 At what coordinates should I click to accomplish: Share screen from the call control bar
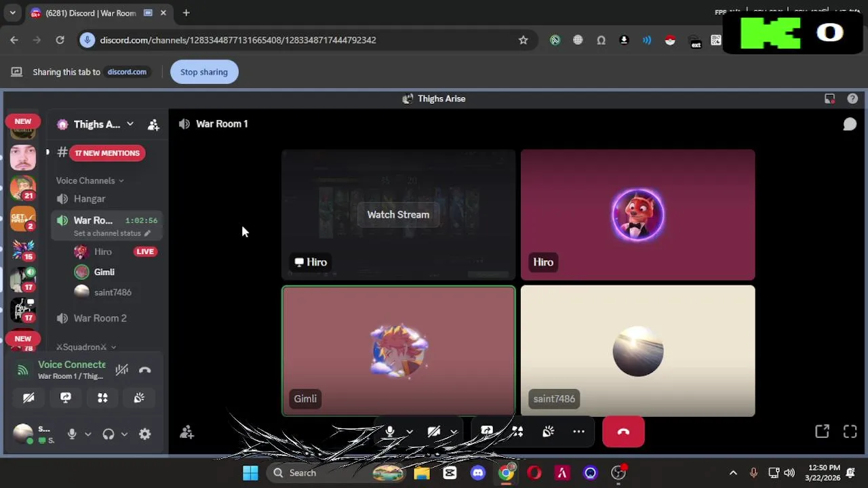[x=486, y=432]
